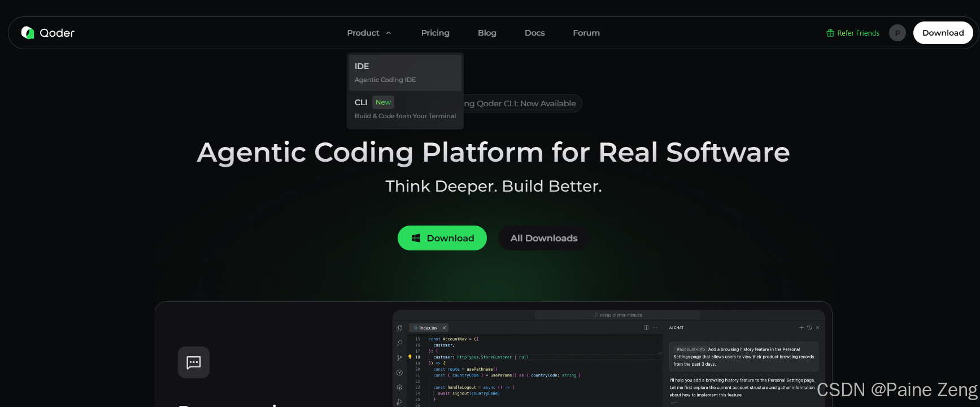
Task: Click the Explorer files icon in IDE preview
Action: pos(399,328)
